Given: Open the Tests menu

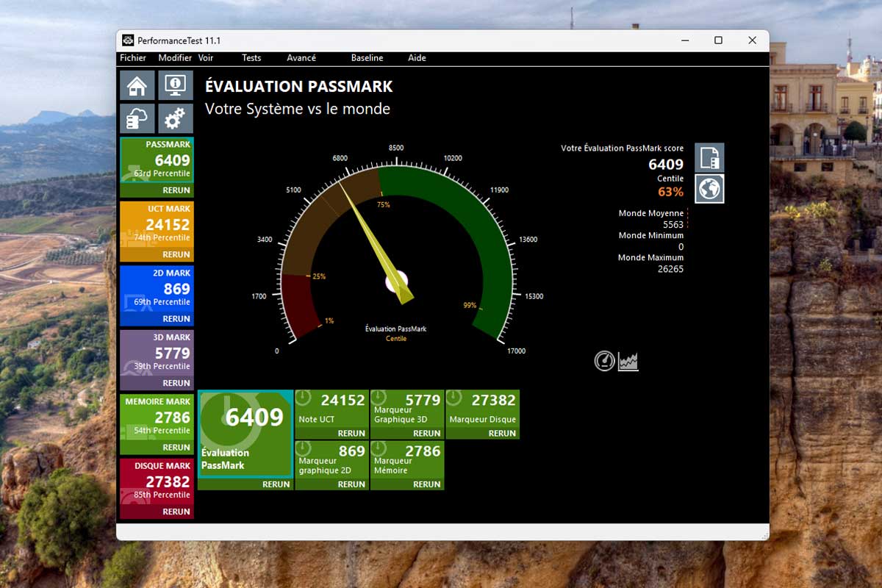Looking at the screenshot, I should click(x=251, y=58).
